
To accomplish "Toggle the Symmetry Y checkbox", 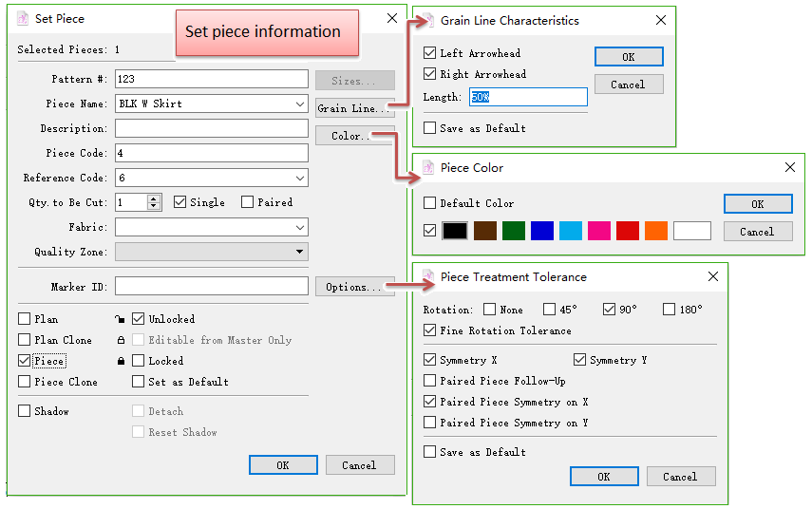I will [580, 360].
